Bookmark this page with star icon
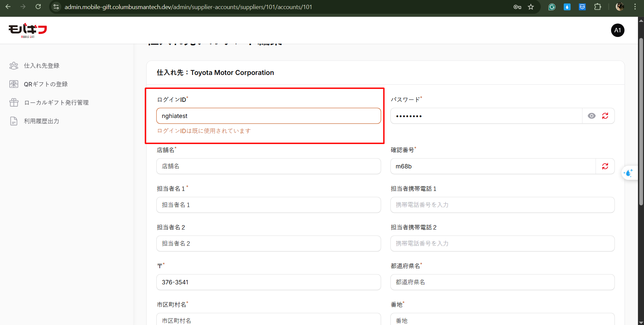 [x=531, y=7]
